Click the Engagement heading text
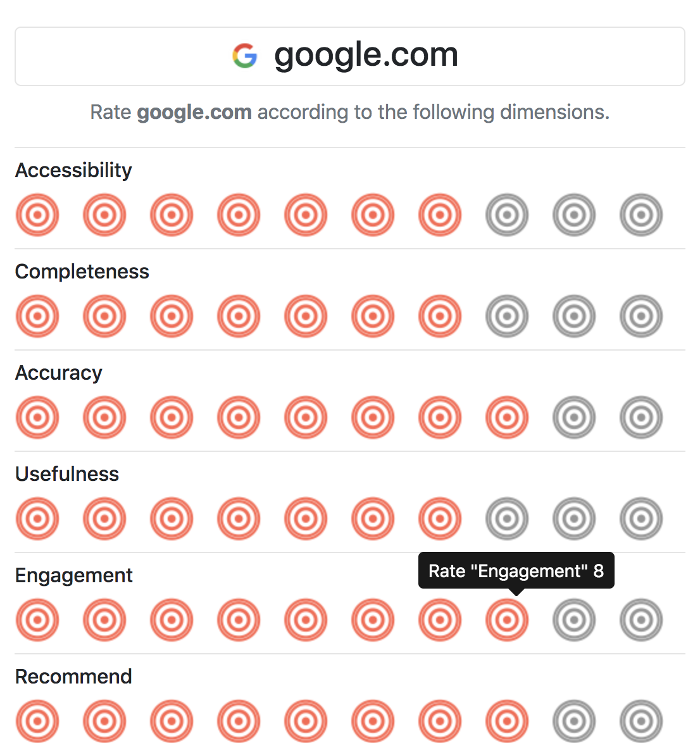The image size is (700, 743). click(x=73, y=576)
